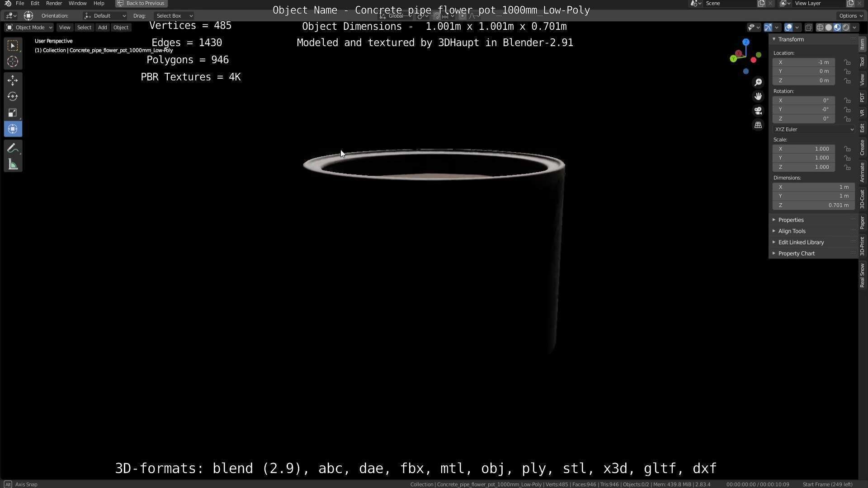Click the pan view hand icon
This screenshot has height=488, width=868.
758,96
